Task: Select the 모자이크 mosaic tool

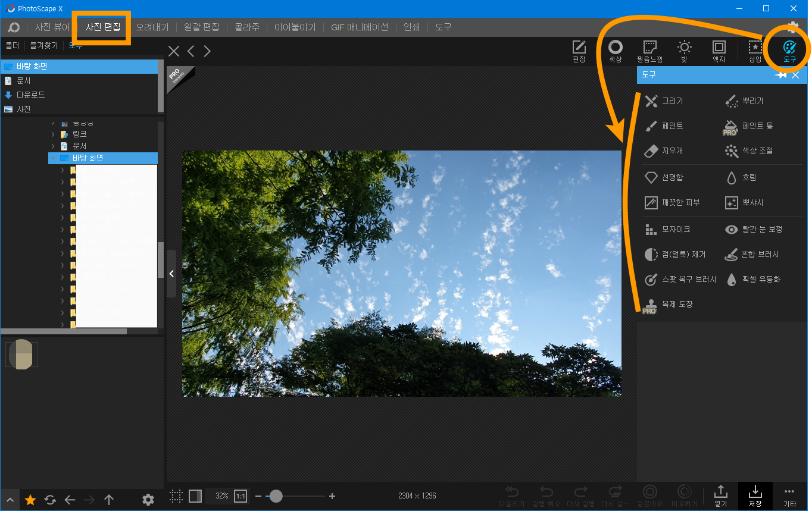Action: [x=668, y=230]
